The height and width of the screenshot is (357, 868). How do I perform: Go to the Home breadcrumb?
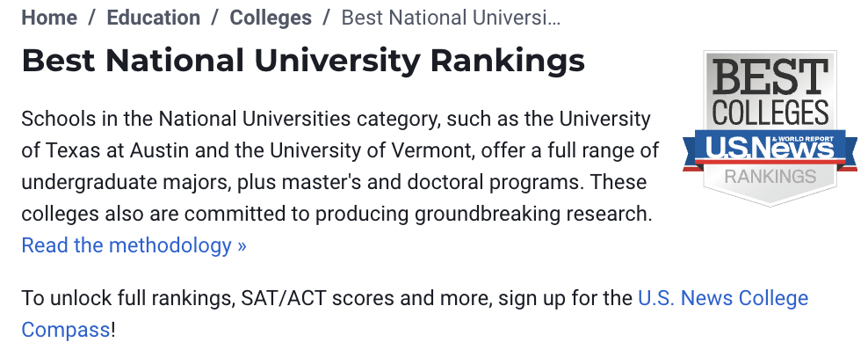coord(49,18)
